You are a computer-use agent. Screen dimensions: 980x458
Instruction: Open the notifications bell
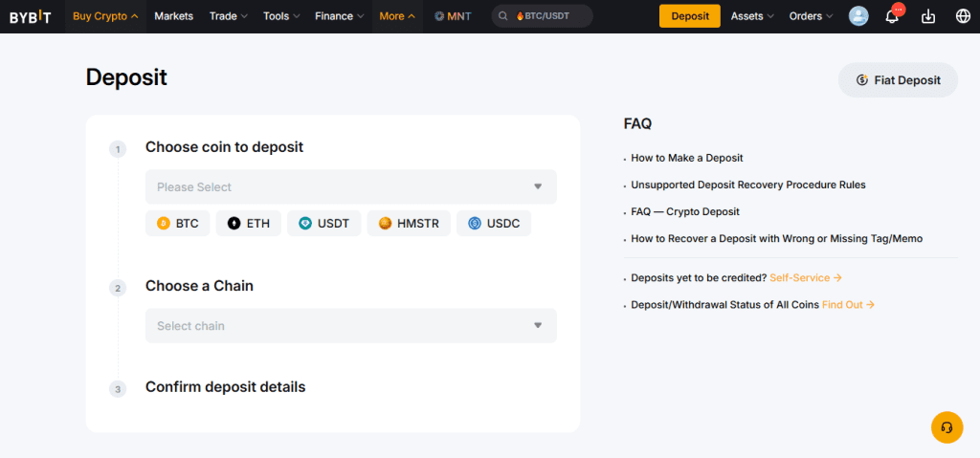click(x=893, y=17)
